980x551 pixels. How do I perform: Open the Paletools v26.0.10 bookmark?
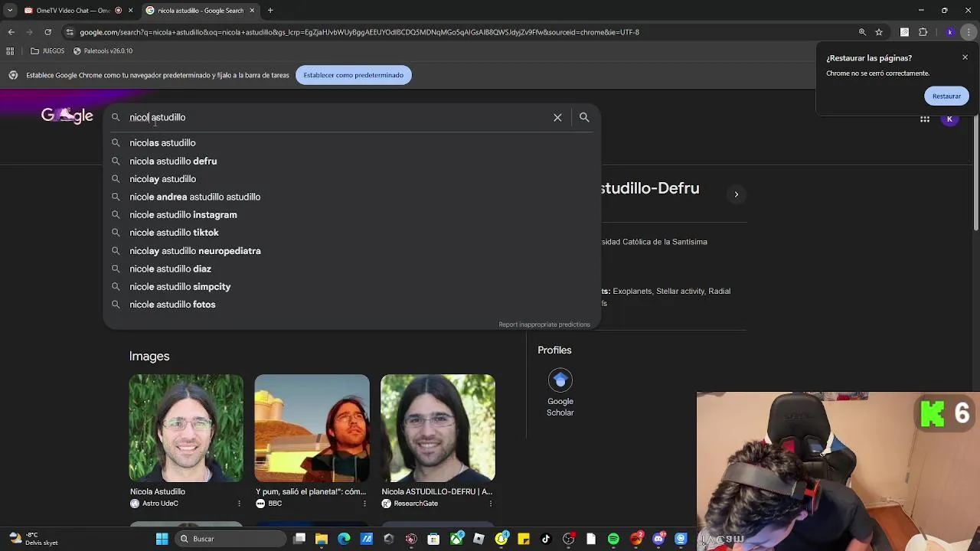tap(103, 51)
